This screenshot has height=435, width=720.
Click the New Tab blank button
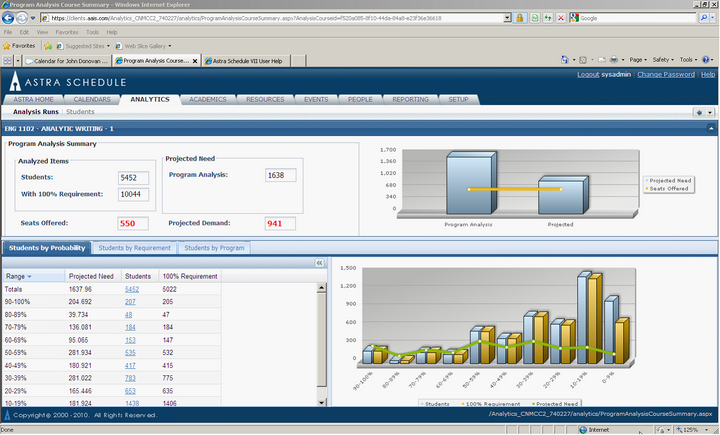coord(298,61)
